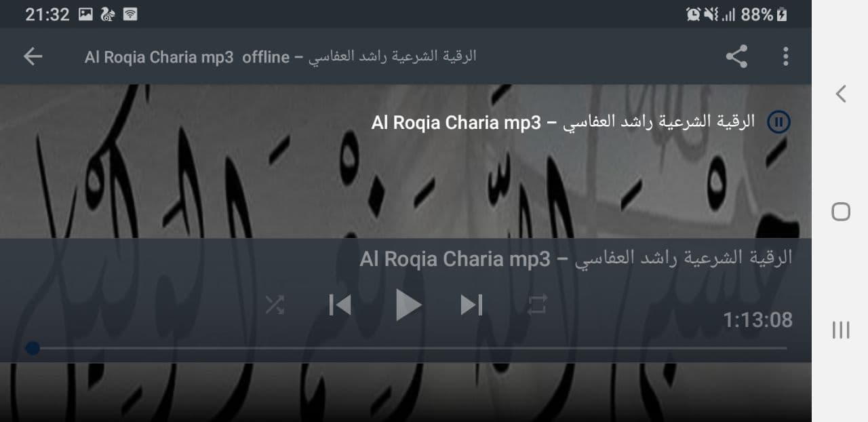The height and width of the screenshot is (422, 868).
Task: Tap the Al Roqia Charia player track title
Action: 576,258
